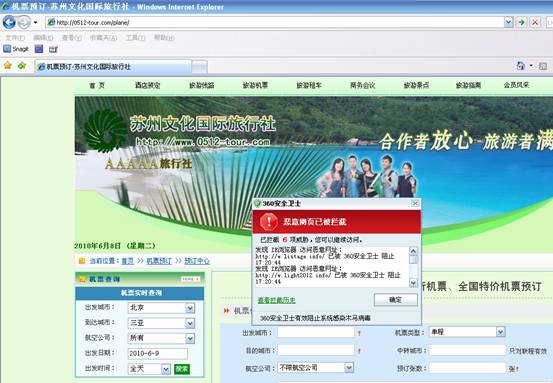Click the third Snagit toolbar icon
553x383 pixels.
coord(53,49)
